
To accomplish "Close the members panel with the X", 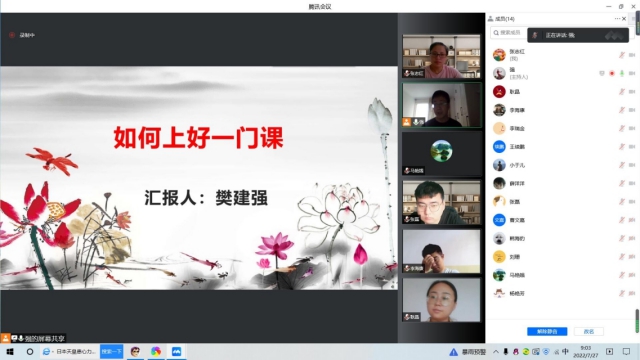I will 624,19.
